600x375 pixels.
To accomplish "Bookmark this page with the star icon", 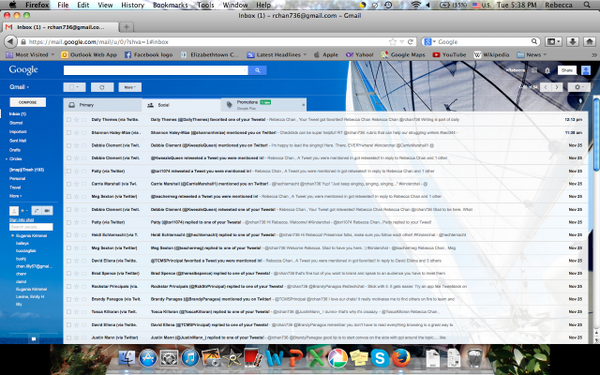I will click(x=393, y=42).
